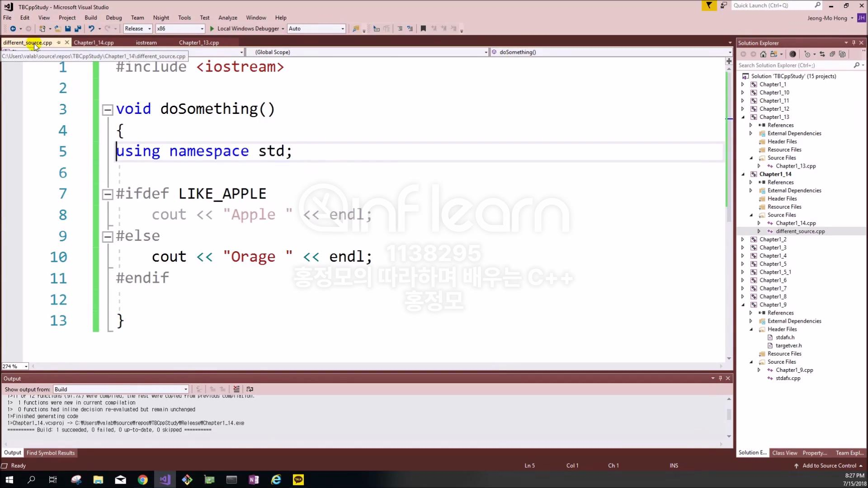868x488 pixels.
Task: Click the Save All toolbar icon
Action: [x=78, y=28]
